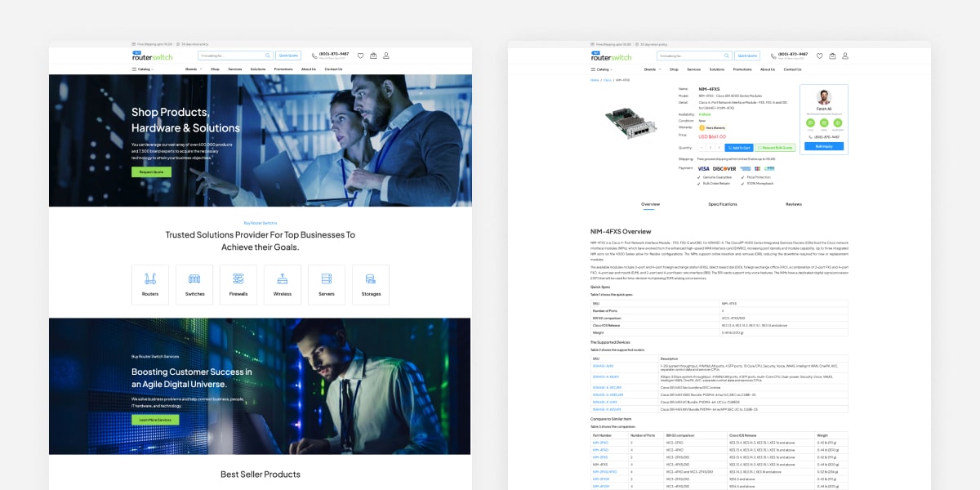Decrease the quantity with the minus button
The width and height of the screenshot is (980, 490).
[x=702, y=148]
